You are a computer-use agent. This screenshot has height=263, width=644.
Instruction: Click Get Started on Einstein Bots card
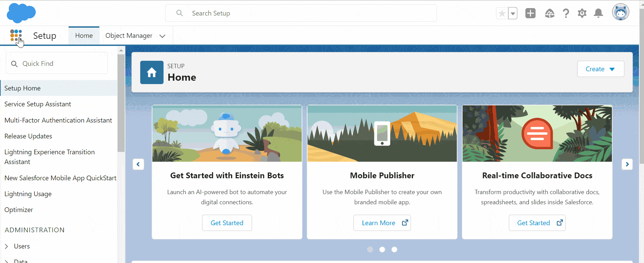(x=227, y=223)
